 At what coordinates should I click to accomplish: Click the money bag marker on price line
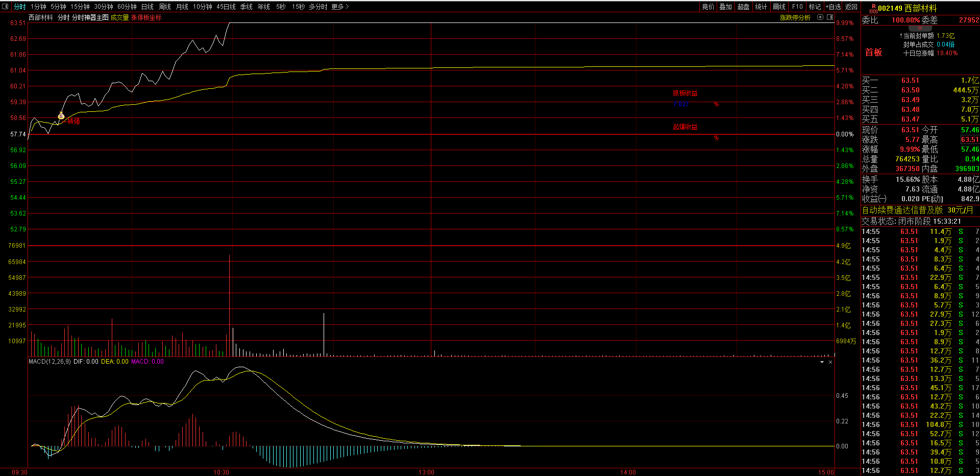pyautogui.click(x=61, y=115)
